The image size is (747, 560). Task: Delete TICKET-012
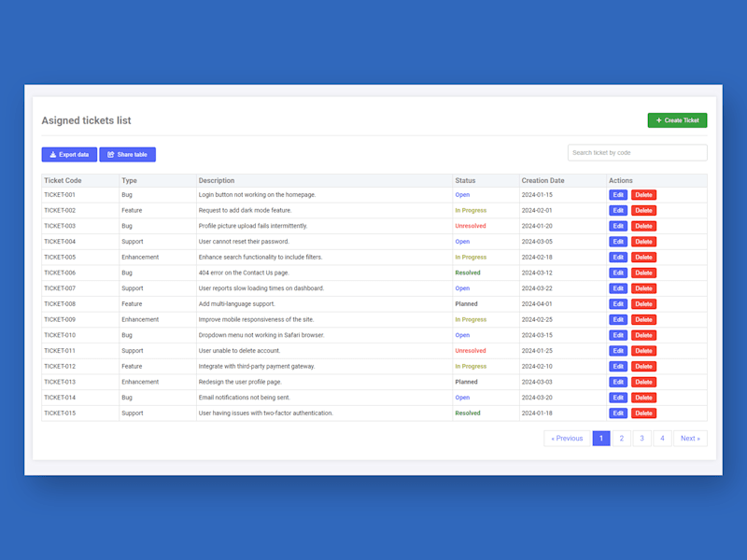coord(643,367)
